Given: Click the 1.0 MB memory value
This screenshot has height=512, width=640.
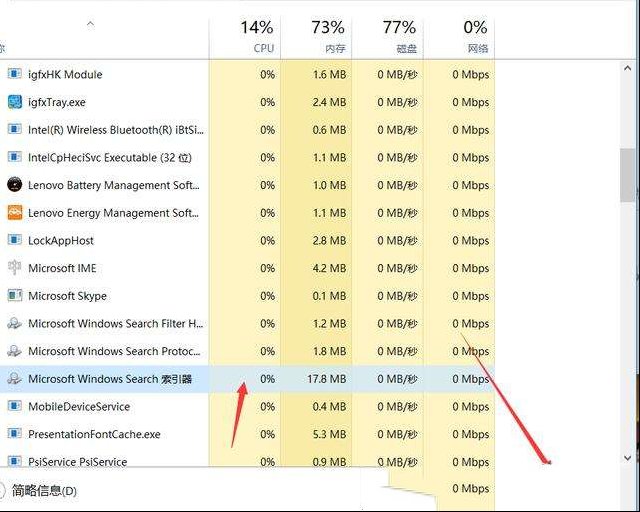Looking at the screenshot, I should click(x=329, y=185).
